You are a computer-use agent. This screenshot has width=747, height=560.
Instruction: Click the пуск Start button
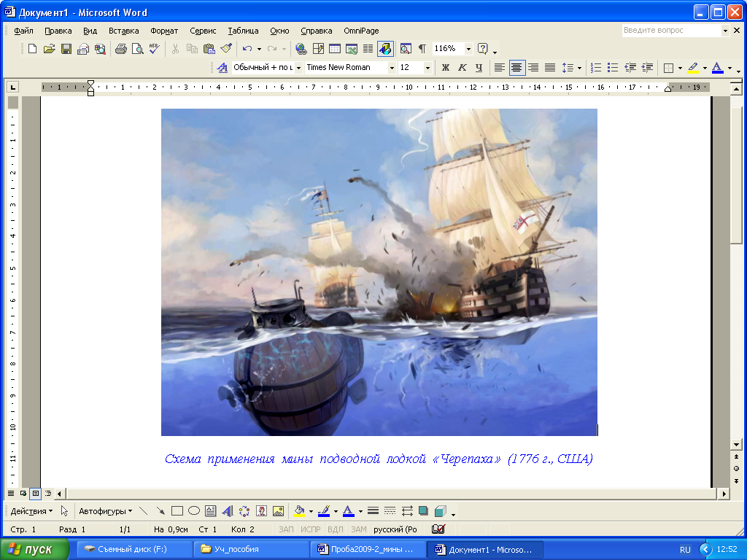34,549
